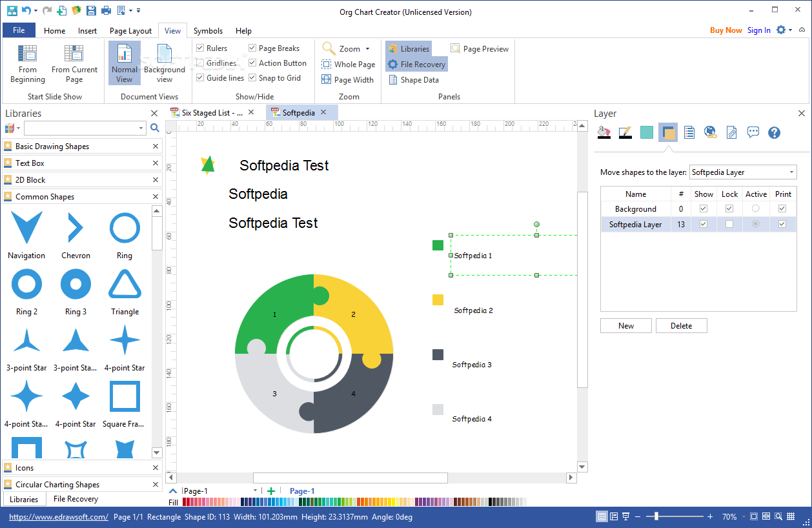Print with the printer icon
This screenshot has height=528, width=812.
coord(106,10)
